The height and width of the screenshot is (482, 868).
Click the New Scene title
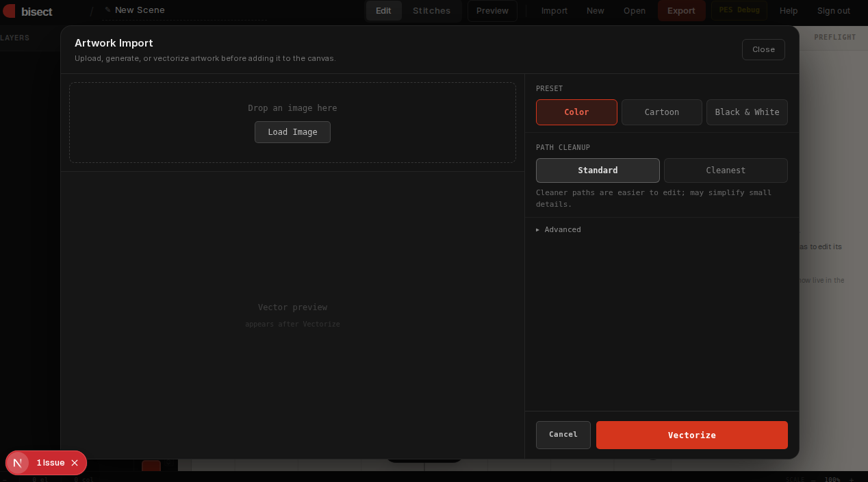click(140, 10)
